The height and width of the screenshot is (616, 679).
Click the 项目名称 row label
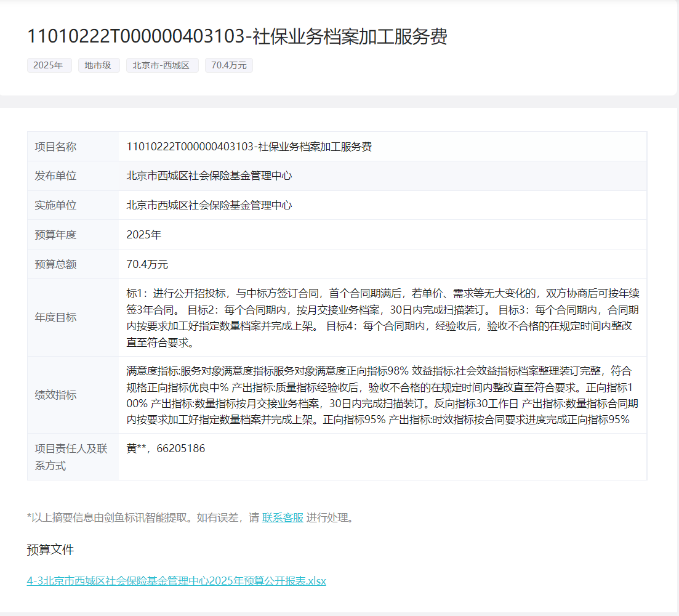pos(55,147)
